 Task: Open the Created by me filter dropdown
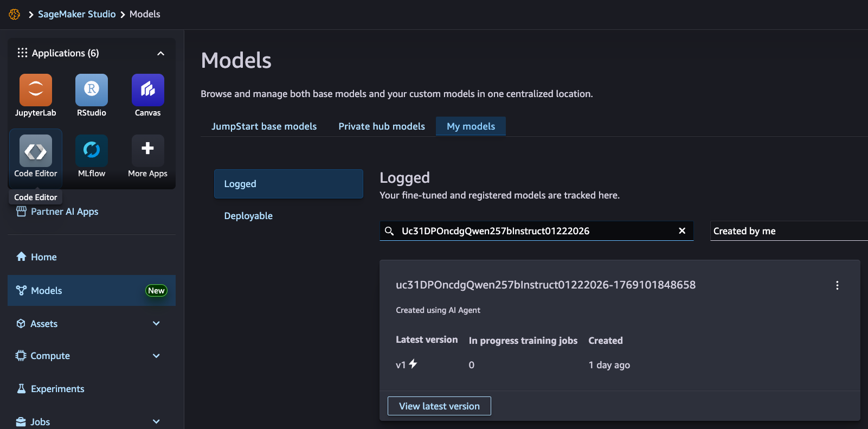(789, 231)
